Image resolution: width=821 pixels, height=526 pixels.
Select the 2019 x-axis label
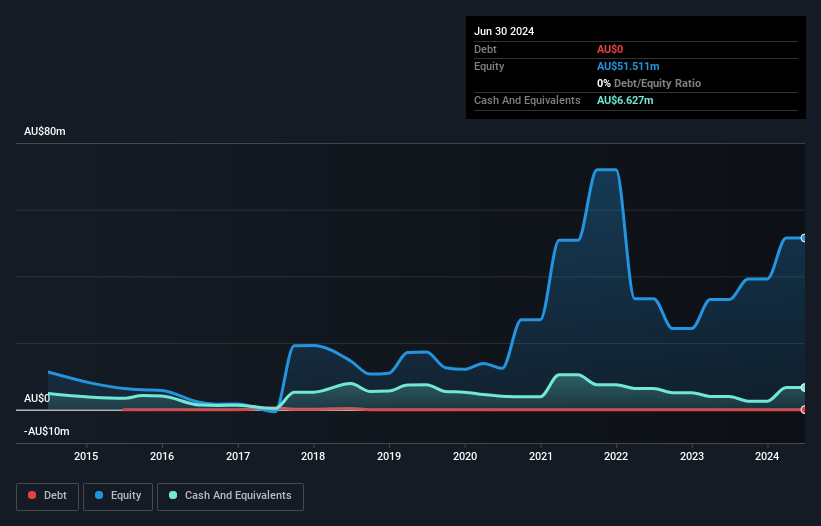coord(389,456)
